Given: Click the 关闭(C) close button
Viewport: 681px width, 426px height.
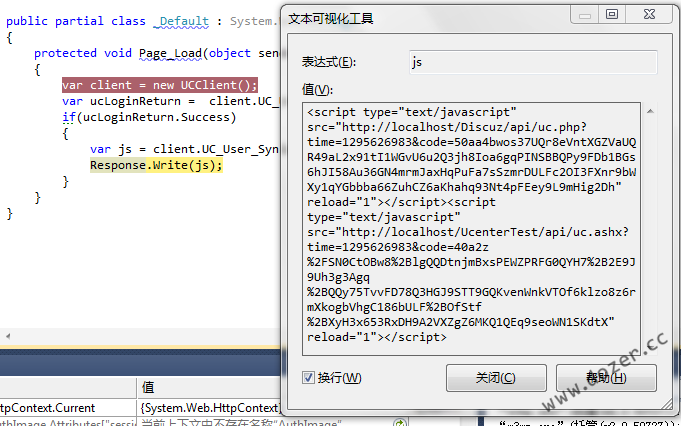Looking at the screenshot, I should tap(496, 378).
